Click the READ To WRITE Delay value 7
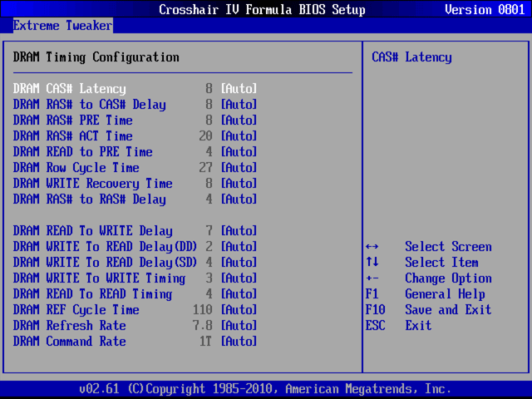 (x=209, y=231)
